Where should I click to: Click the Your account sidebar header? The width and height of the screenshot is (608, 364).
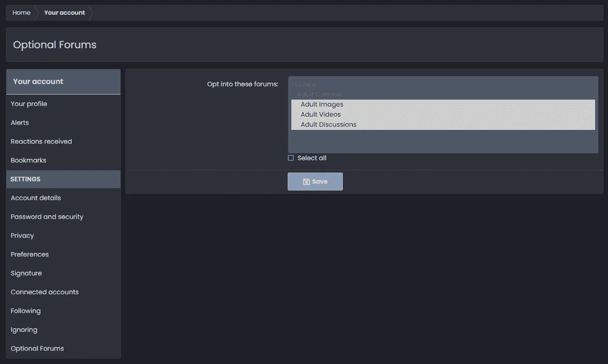coord(63,82)
